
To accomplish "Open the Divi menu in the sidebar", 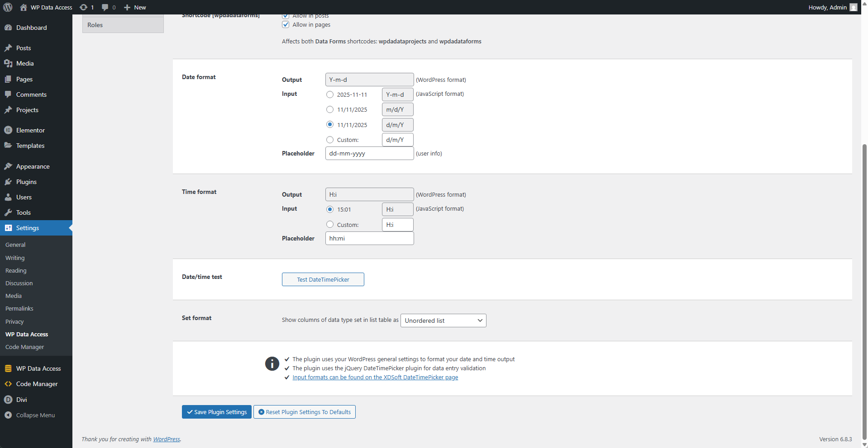I will [x=20, y=400].
